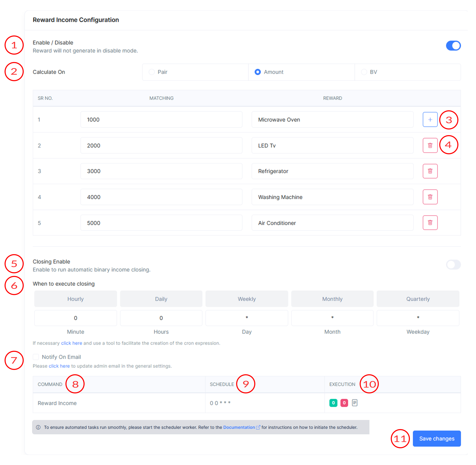Delete the LED Tv reward row
476x465 pixels.
pyautogui.click(x=430, y=145)
